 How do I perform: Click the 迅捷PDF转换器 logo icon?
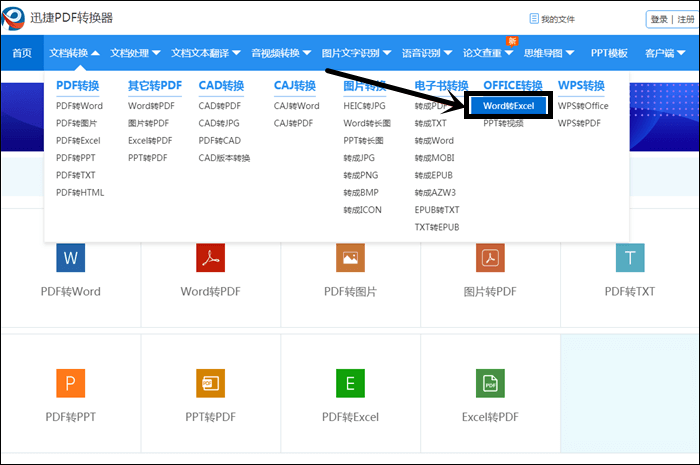[x=13, y=18]
